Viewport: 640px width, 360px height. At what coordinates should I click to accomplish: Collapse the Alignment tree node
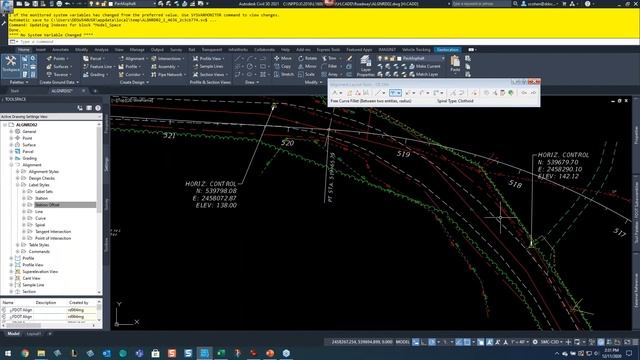[11, 165]
